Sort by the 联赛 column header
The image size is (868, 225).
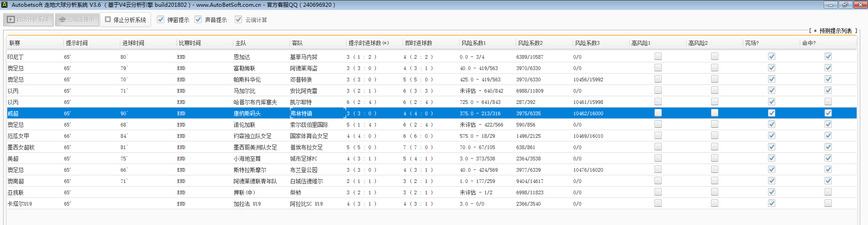coord(15,43)
